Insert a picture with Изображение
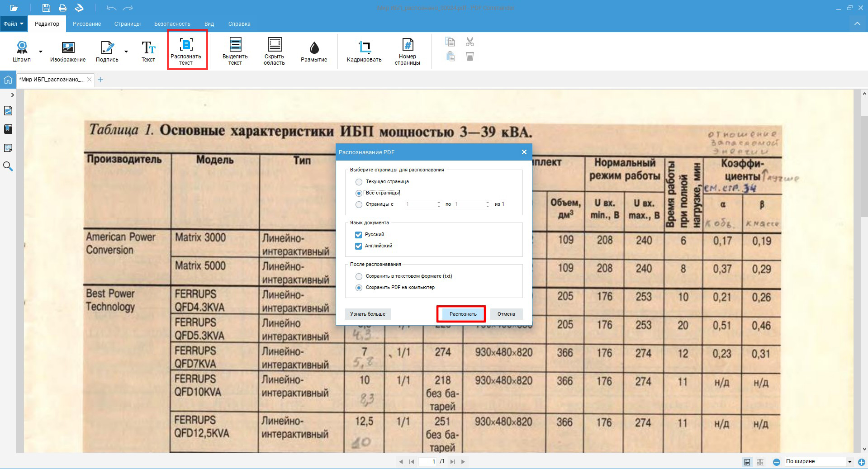The height and width of the screenshot is (469, 868). [x=68, y=51]
